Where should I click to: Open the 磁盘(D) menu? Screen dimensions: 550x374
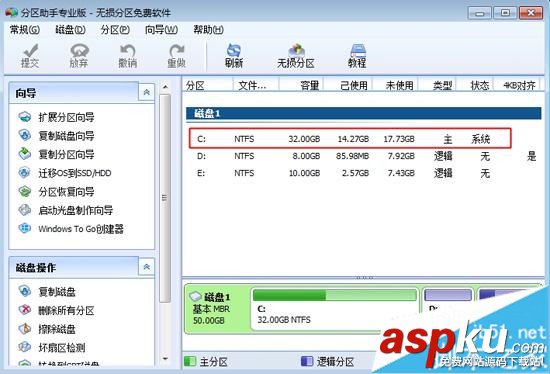point(71,30)
